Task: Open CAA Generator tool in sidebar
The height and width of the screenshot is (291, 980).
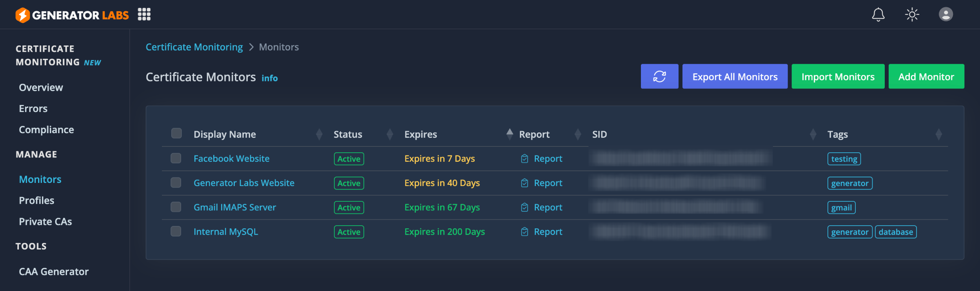Action: click(x=54, y=272)
